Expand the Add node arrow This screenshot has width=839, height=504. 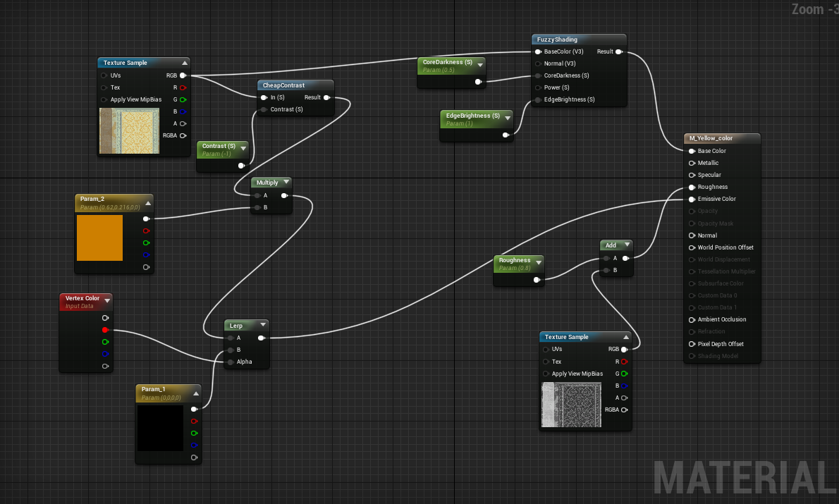click(x=627, y=245)
